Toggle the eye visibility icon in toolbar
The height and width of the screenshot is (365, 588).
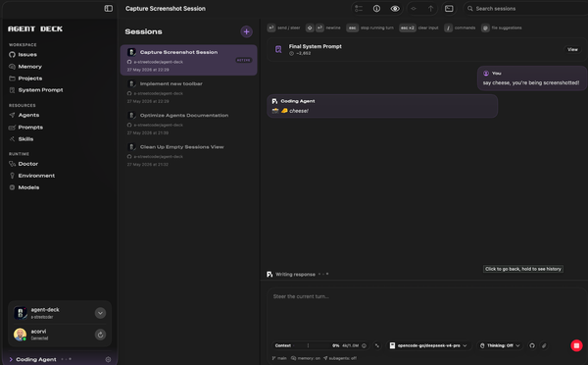point(395,9)
